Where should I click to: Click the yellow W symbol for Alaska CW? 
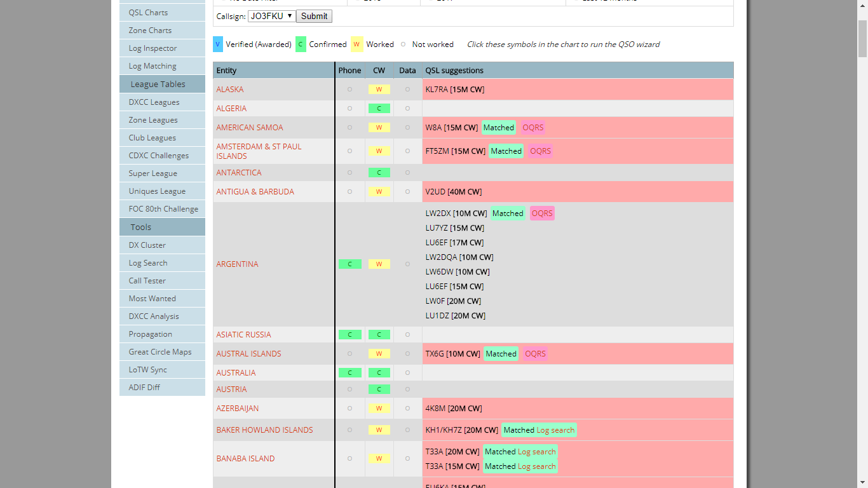tap(379, 90)
